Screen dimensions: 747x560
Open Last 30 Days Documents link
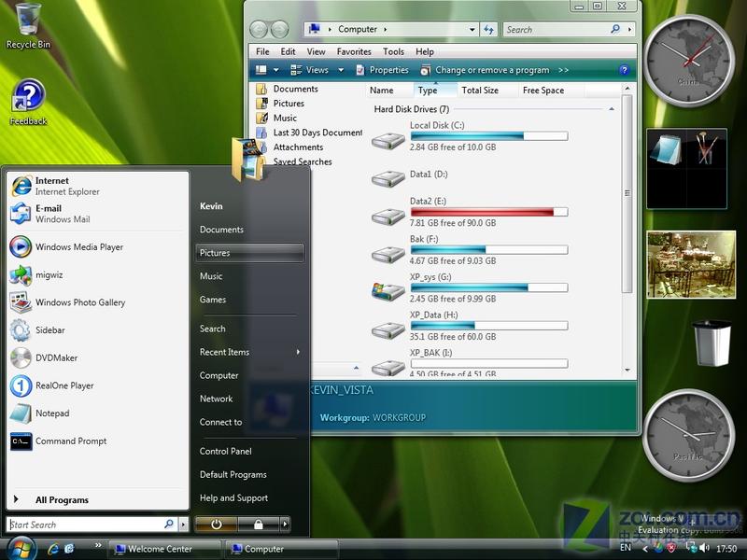tap(310, 133)
